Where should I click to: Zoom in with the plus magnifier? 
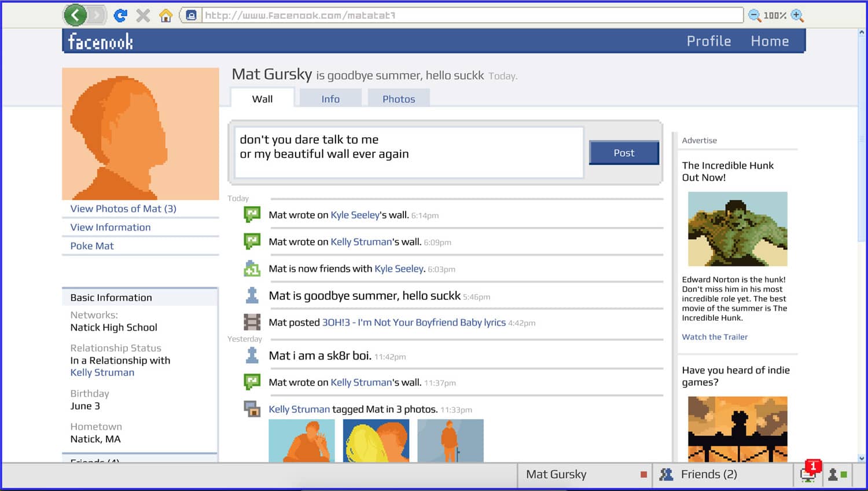coord(797,16)
